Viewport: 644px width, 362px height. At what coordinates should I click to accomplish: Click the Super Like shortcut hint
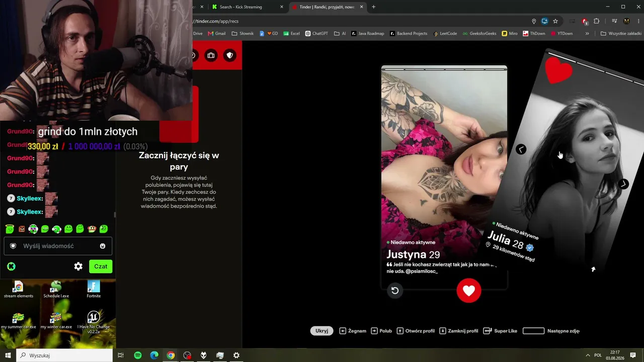pyautogui.click(x=500, y=331)
